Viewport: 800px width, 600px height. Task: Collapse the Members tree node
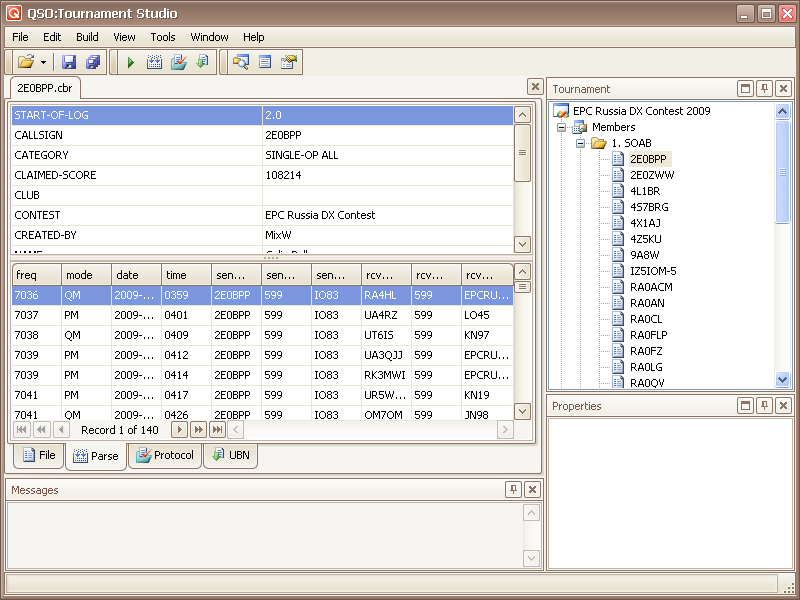[562, 127]
